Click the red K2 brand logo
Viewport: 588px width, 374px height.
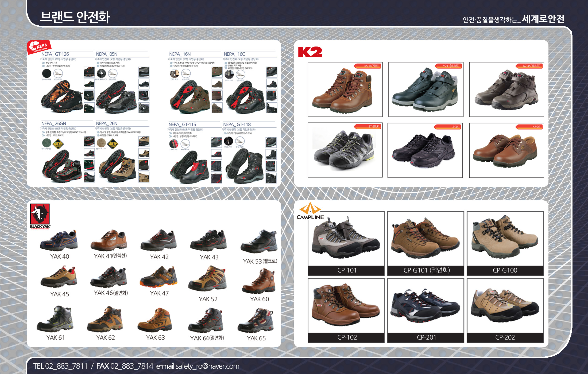(x=310, y=52)
